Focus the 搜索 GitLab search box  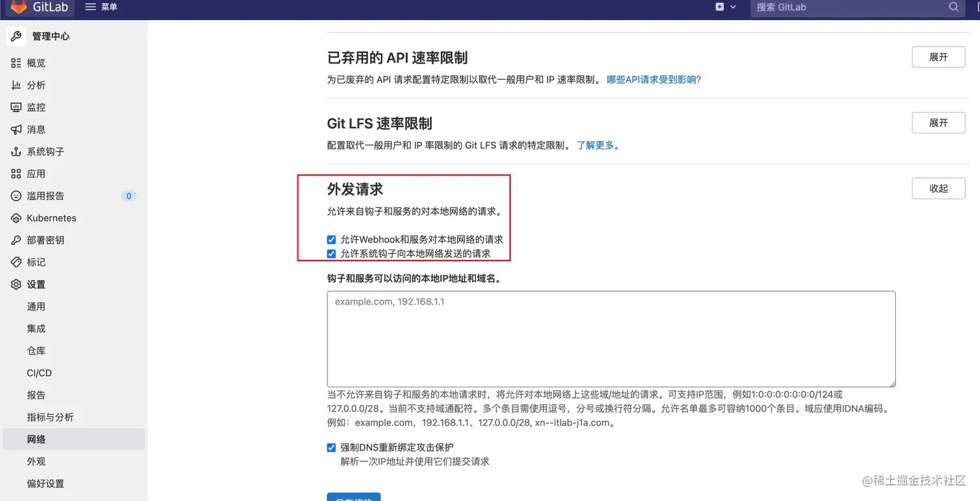tap(857, 7)
